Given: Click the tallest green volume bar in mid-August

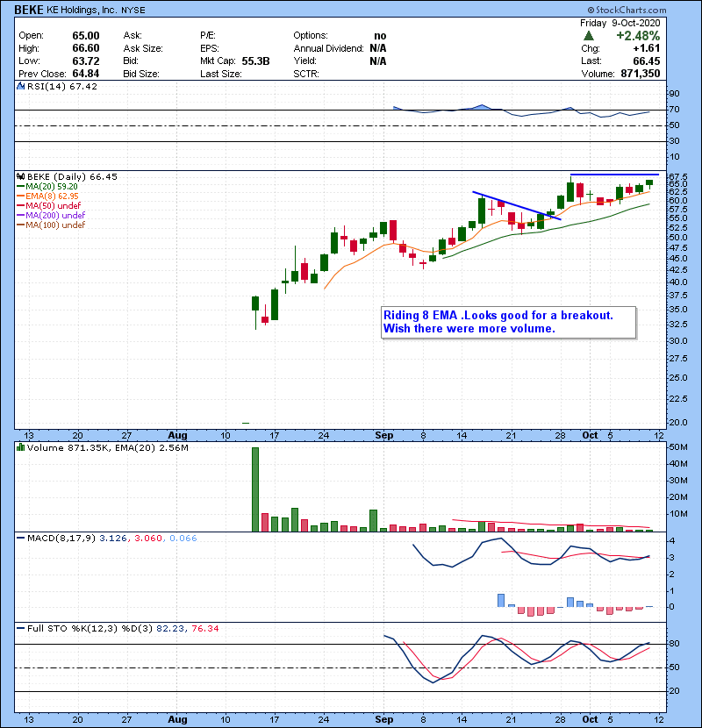Looking at the screenshot, I should [255, 489].
